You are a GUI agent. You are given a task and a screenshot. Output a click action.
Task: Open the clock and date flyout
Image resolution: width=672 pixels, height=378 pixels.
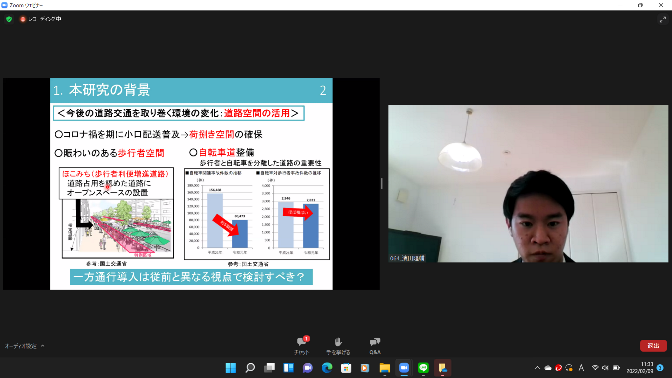coord(640,368)
